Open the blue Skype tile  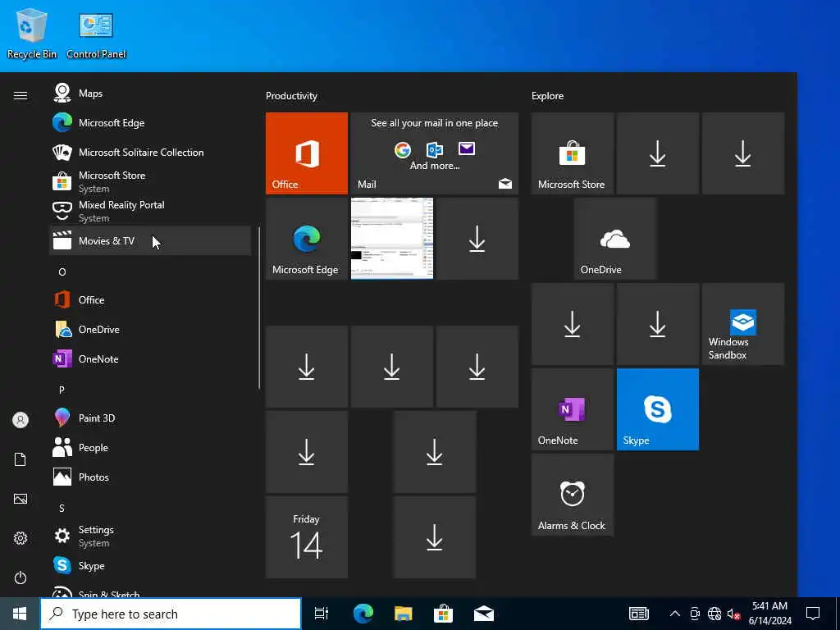(x=657, y=409)
